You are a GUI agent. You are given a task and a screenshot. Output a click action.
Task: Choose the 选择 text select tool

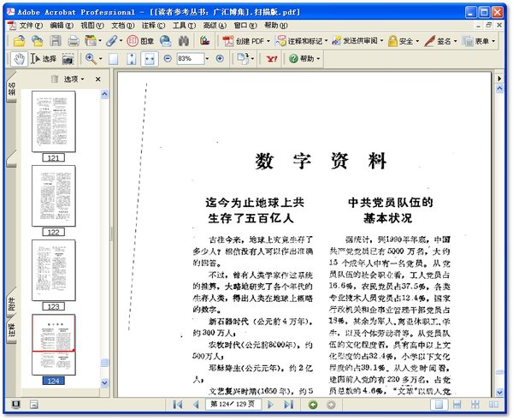44,59
